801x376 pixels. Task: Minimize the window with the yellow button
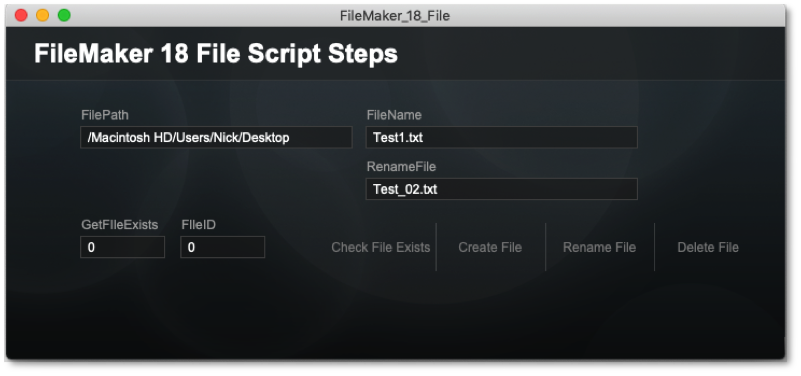[x=42, y=15]
